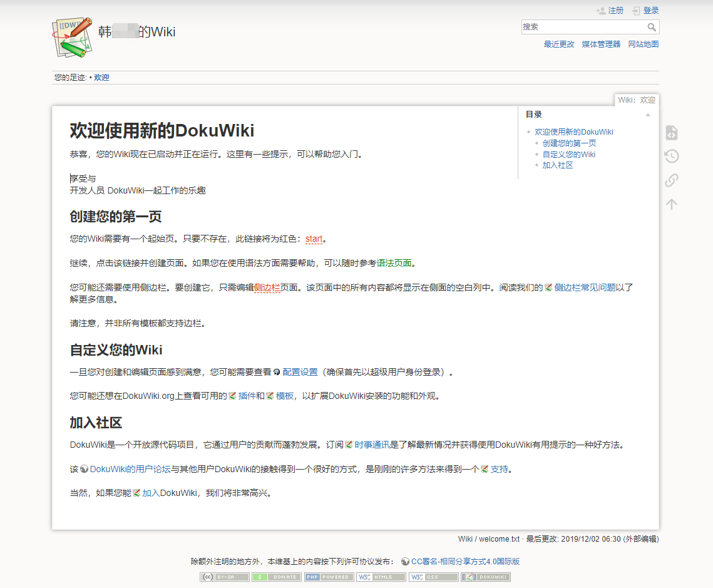Open the CC署名-相同分享方式4.0国际版 license link
713x588 pixels.
click(465, 562)
